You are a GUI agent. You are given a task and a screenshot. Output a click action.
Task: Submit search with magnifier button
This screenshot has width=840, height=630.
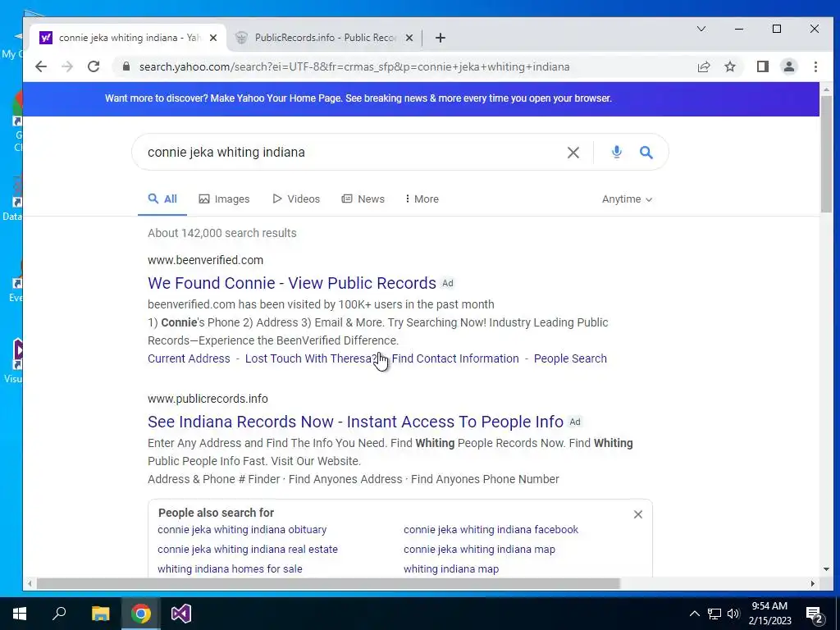point(646,152)
